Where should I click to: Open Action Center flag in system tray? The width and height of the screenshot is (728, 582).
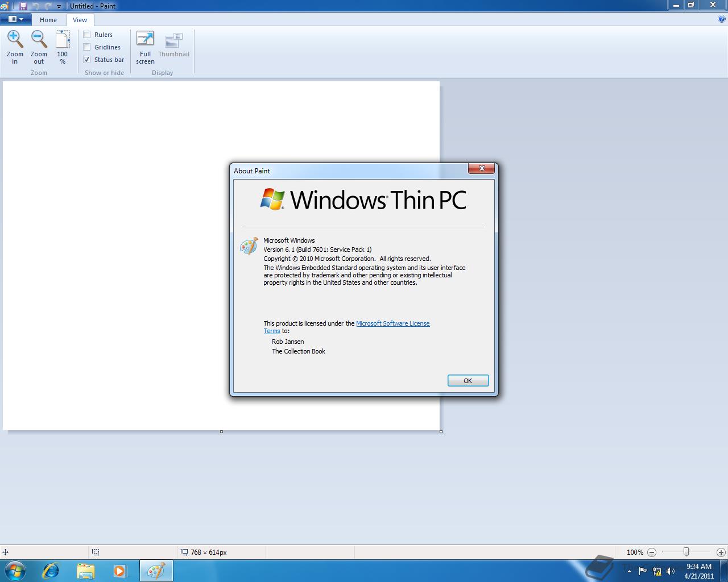643,571
